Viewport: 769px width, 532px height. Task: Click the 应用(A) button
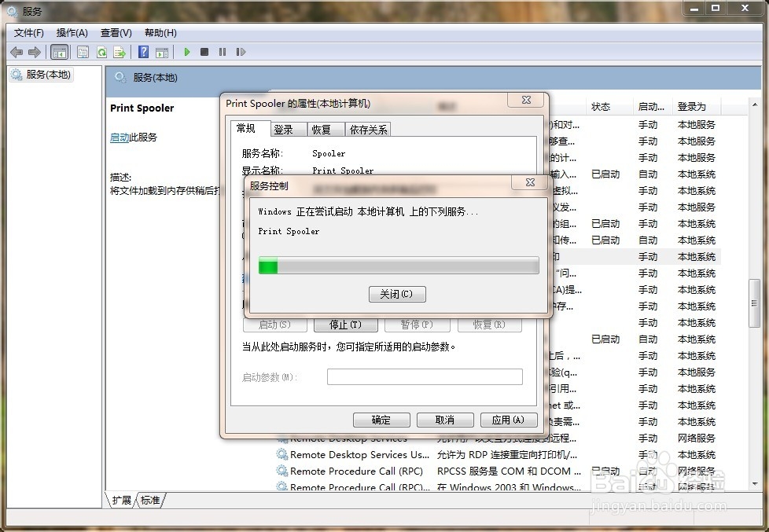pos(509,420)
